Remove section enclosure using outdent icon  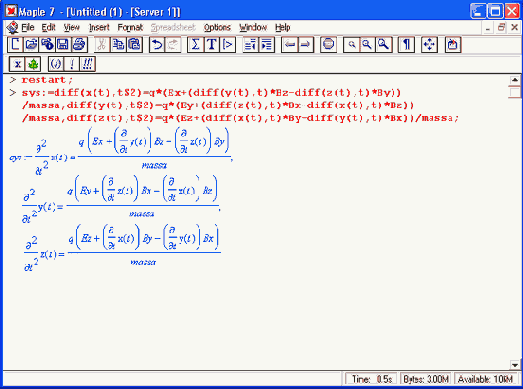pyautogui.click(x=250, y=45)
